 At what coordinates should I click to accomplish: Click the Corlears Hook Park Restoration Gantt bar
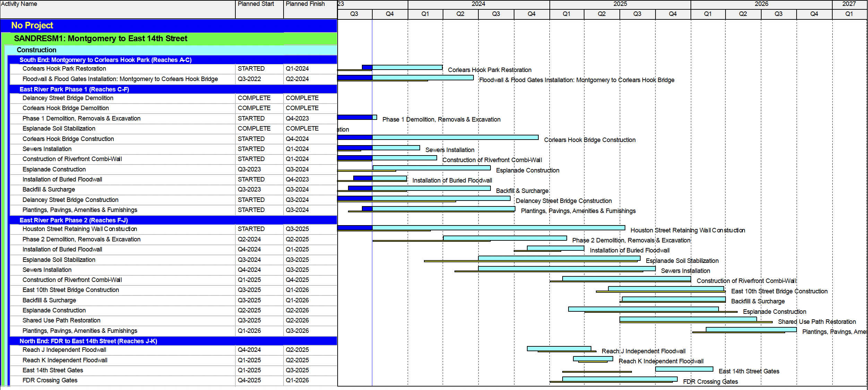[402, 67]
